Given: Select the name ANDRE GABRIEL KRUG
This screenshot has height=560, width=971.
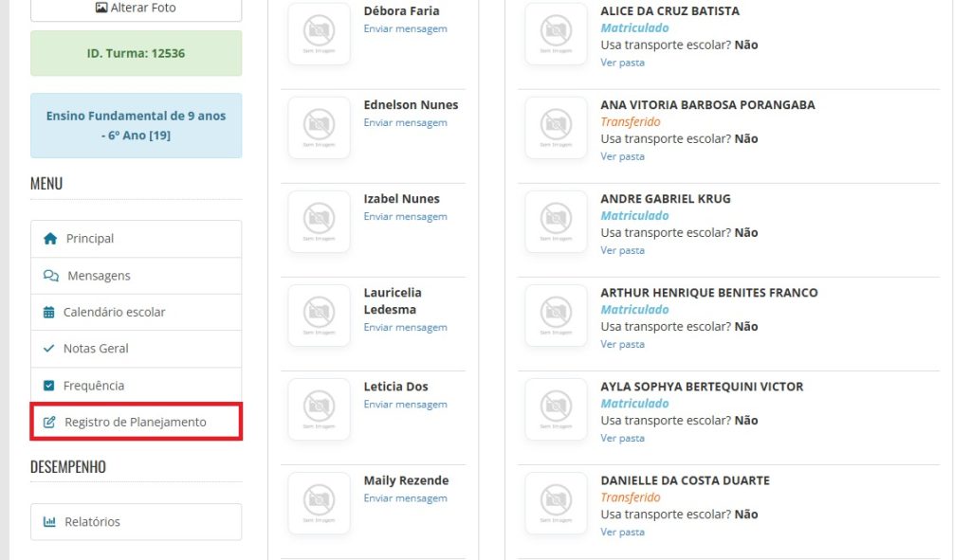Looking at the screenshot, I should (x=666, y=199).
